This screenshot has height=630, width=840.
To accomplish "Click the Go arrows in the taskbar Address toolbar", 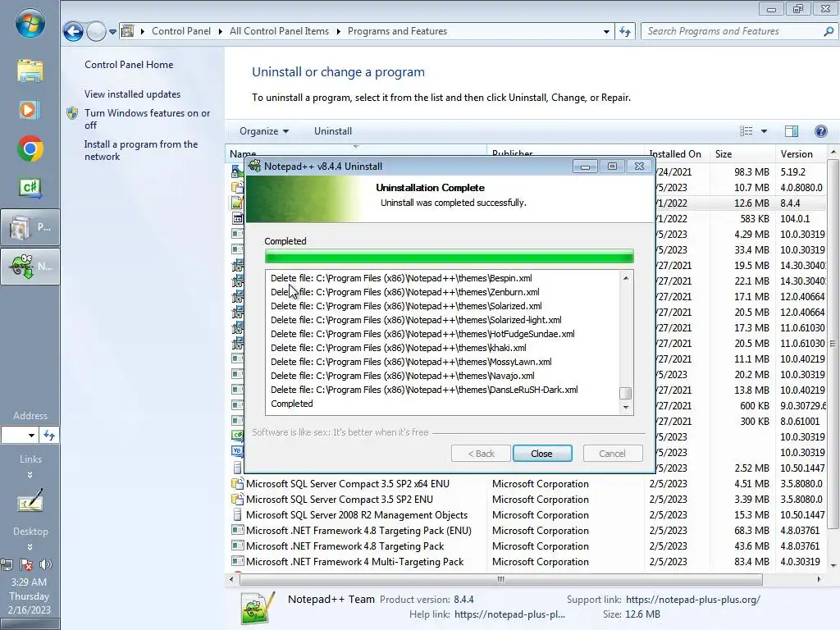I will pyautogui.click(x=49, y=435).
